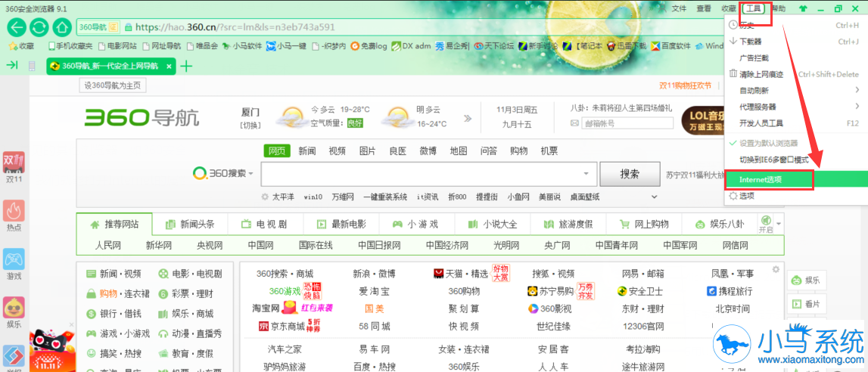The image size is (868, 372).
Task: Click the sidebar collapse arrow icon
Action: pyautogui.click(x=11, y=66)
